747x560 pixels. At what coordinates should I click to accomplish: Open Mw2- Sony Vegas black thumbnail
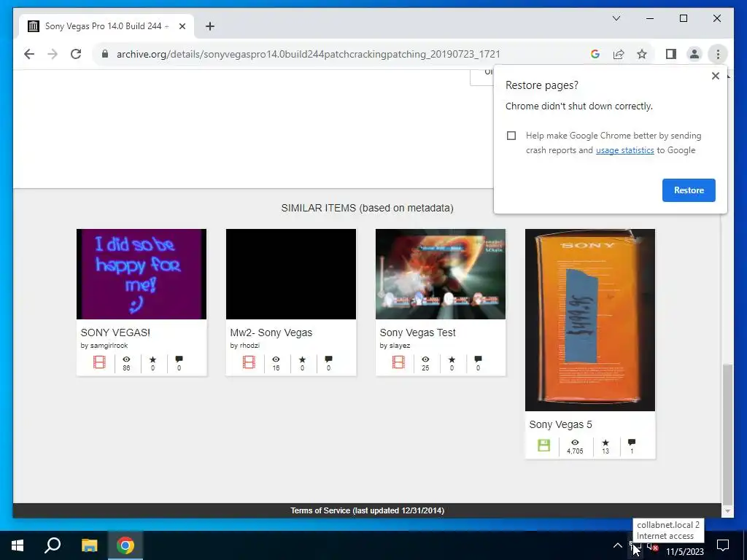(x=290, y=274)
